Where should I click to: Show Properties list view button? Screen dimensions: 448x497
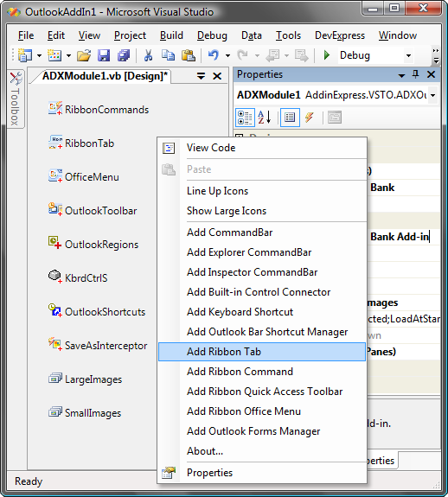tap(290, 118)
